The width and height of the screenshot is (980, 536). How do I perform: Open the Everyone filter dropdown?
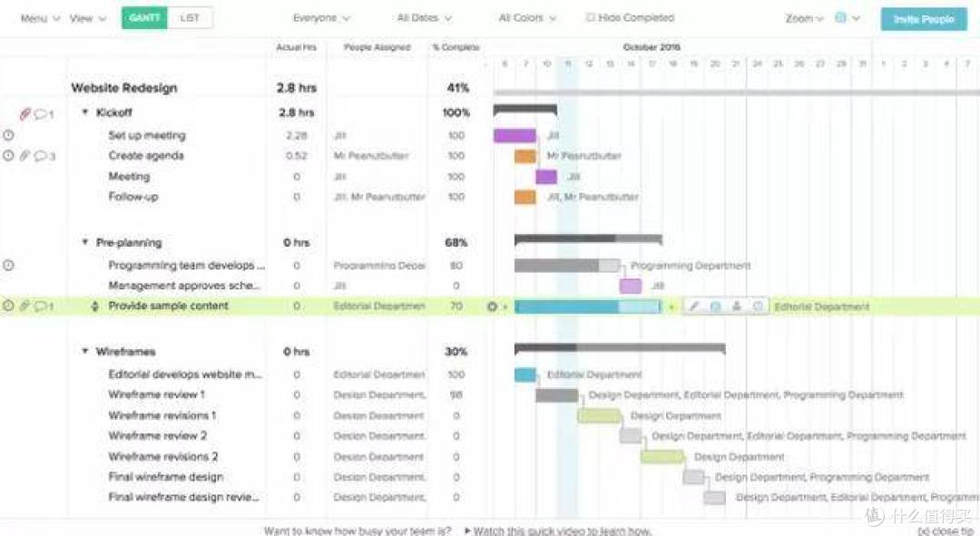(321, 18)
